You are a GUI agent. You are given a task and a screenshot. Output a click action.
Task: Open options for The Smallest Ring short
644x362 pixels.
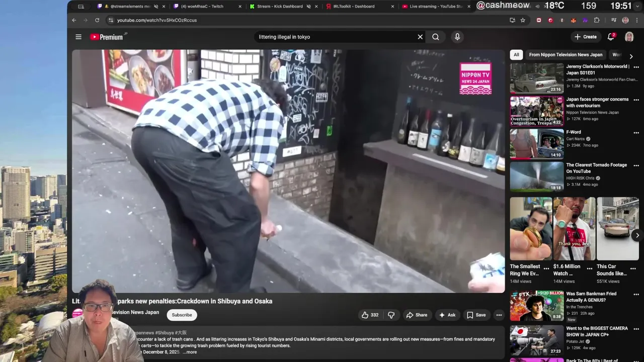546,268
